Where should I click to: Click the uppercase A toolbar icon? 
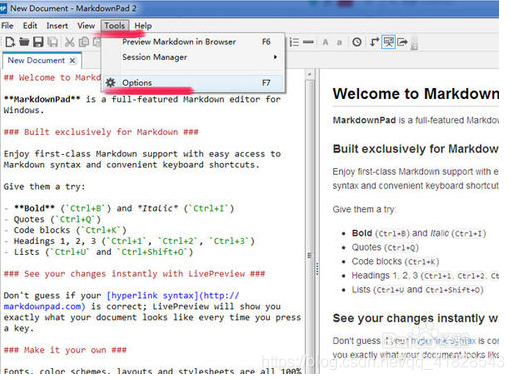[325, 42]
